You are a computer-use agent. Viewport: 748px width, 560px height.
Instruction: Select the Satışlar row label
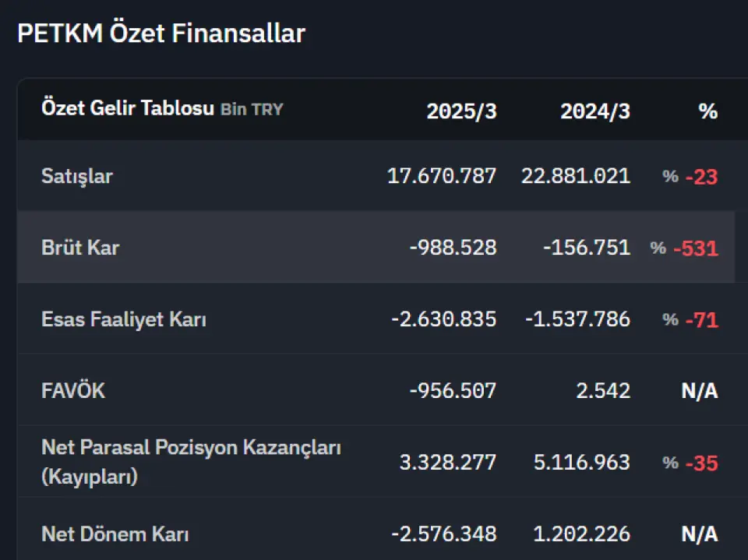[x=77, y=176]
